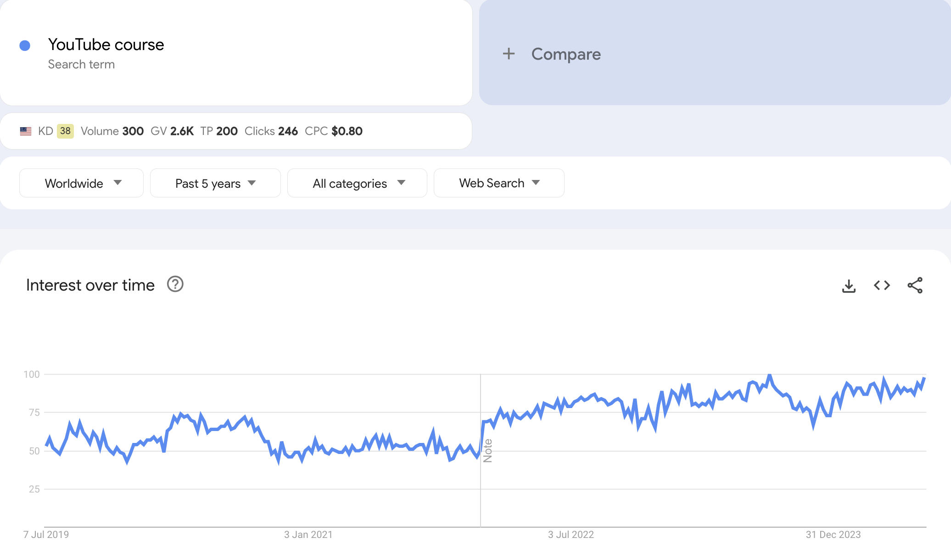
Task: Click the share chart icon
Action: 915,286
